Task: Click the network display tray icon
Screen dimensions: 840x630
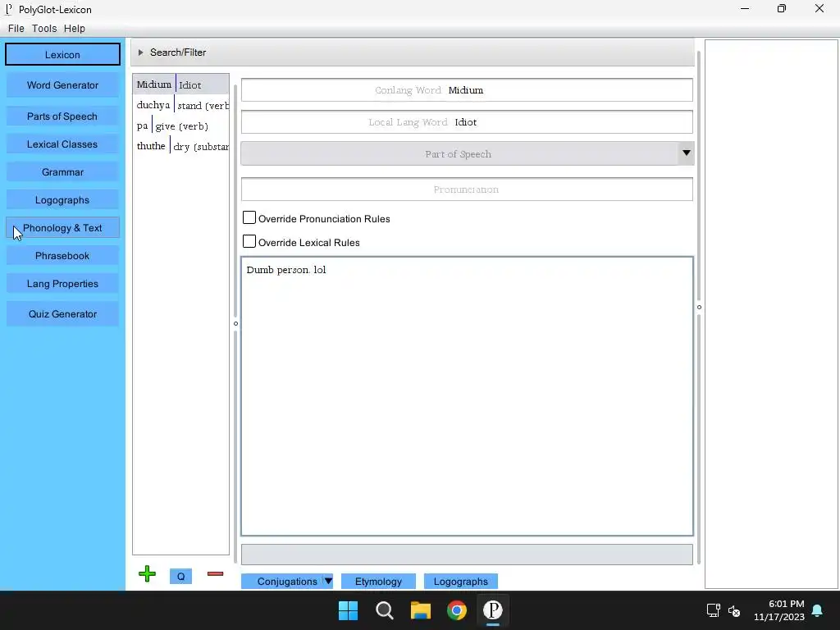Action: [713, 610]
